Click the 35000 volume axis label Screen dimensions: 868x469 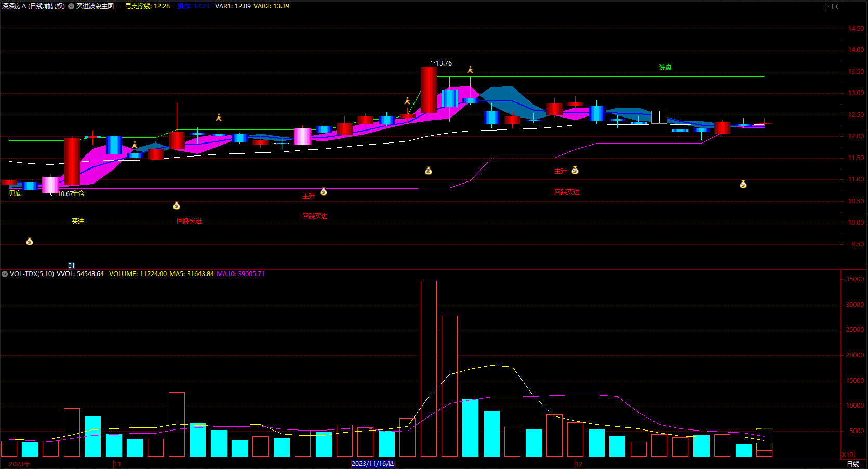[x=855, y=279]
